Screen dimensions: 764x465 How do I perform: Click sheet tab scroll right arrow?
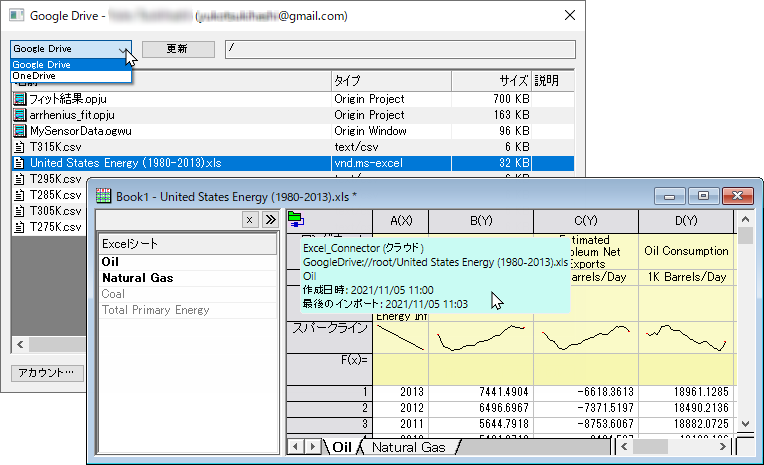pyautogui.click(x=312, y=446)
